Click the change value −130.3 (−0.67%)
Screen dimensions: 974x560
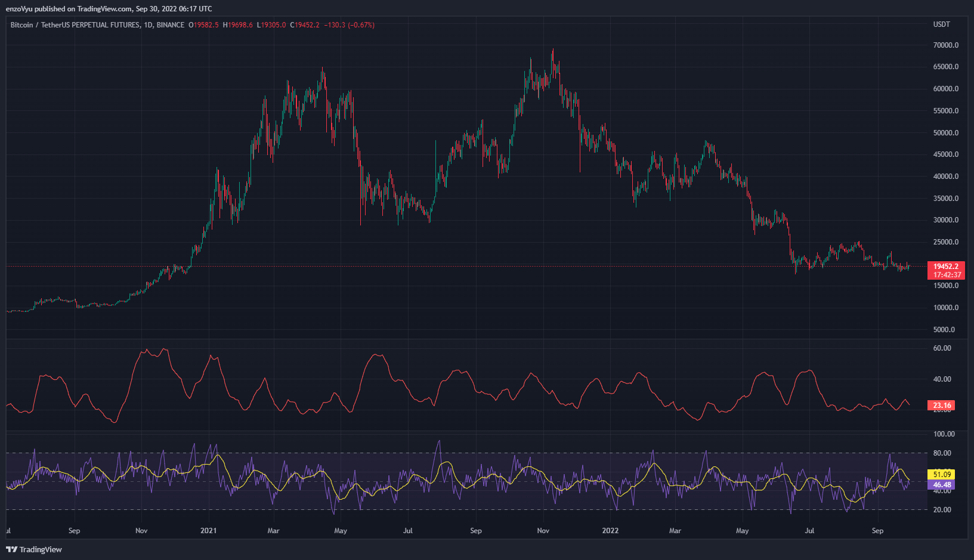point(349,25)
